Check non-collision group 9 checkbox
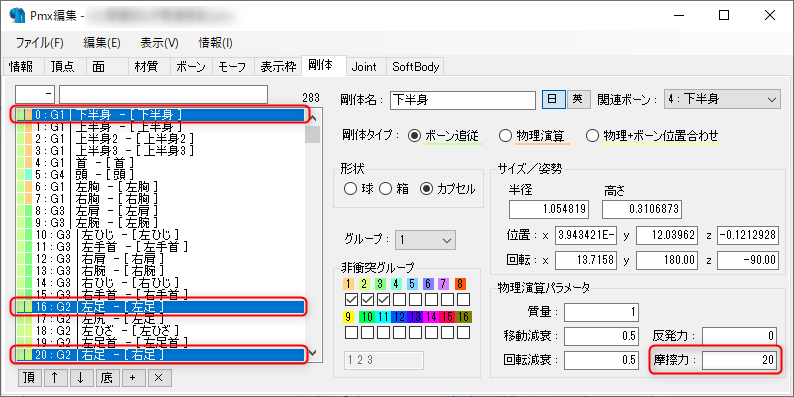The width and height of the screenshot is (794, 397). click(x=350, y=333)
